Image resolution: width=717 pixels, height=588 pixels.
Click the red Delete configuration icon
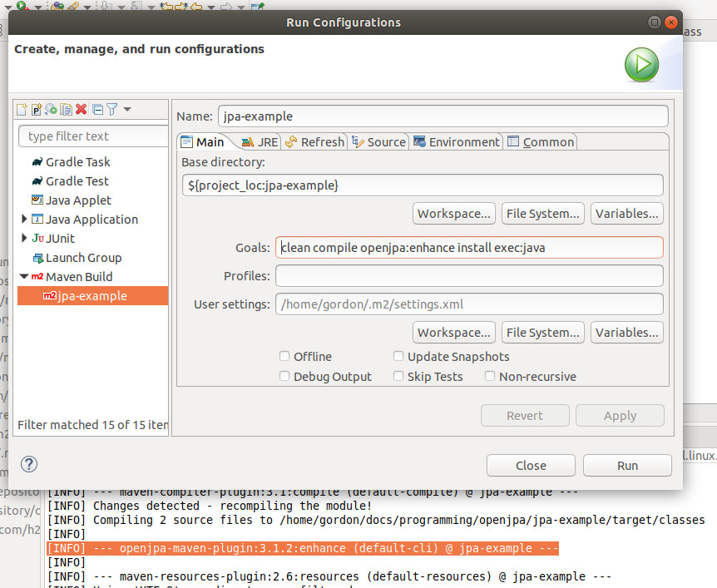[x=82, y=109]
